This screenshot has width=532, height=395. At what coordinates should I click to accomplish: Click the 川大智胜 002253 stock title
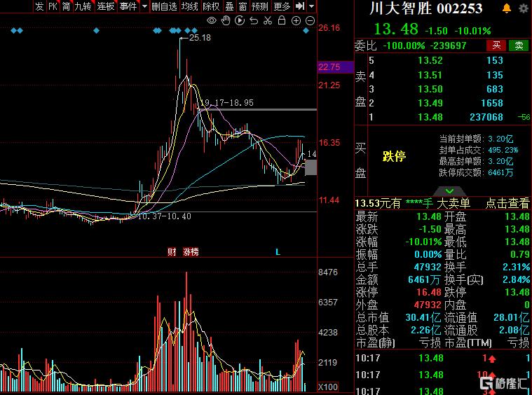[x=425, y=9]
